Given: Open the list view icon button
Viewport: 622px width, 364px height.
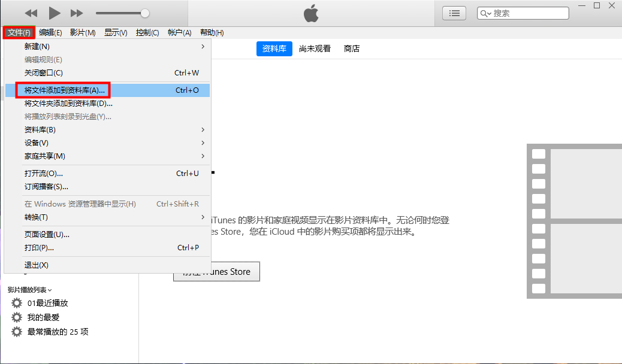Looking at the screenshot, I should (x=454, y=14).
